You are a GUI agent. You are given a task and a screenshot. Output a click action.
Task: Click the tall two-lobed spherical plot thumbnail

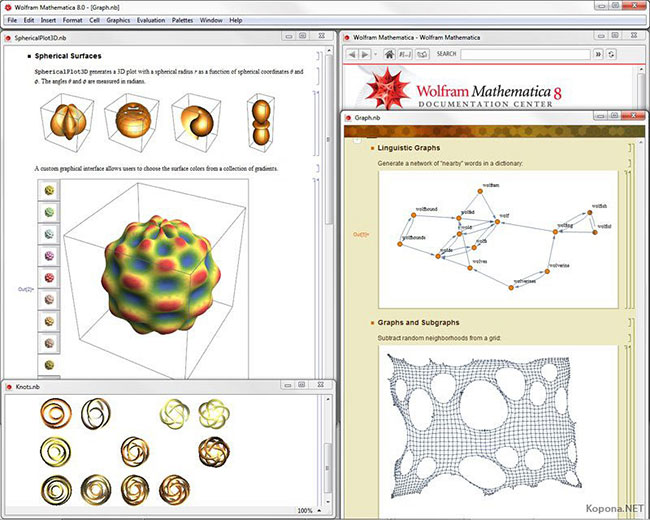coord(261,121)
